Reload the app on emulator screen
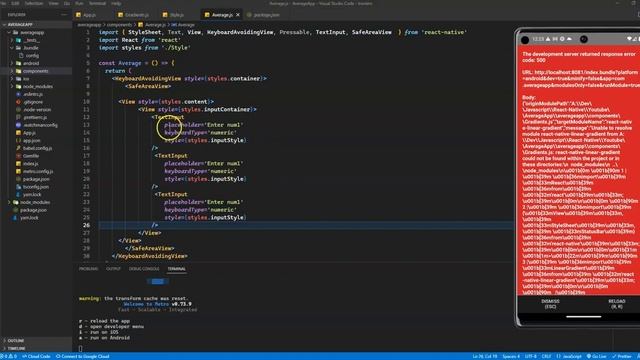Image resolution: width=640 pixels, height=360 pixels. 616,304
